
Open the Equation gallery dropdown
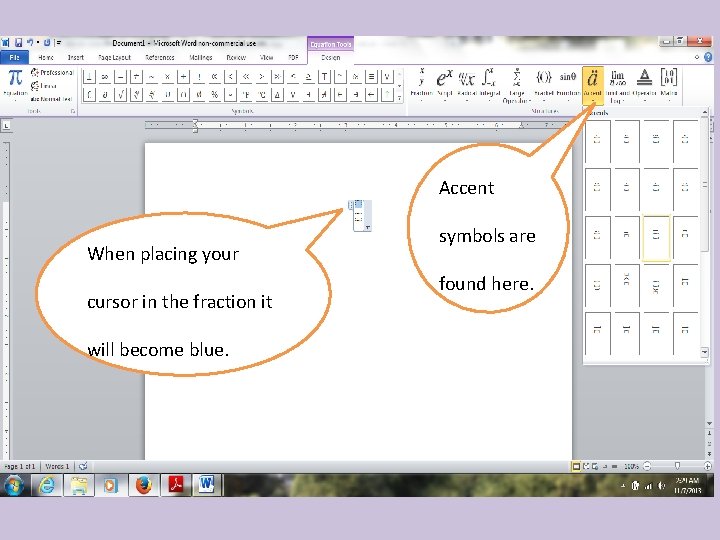point(15,84)
